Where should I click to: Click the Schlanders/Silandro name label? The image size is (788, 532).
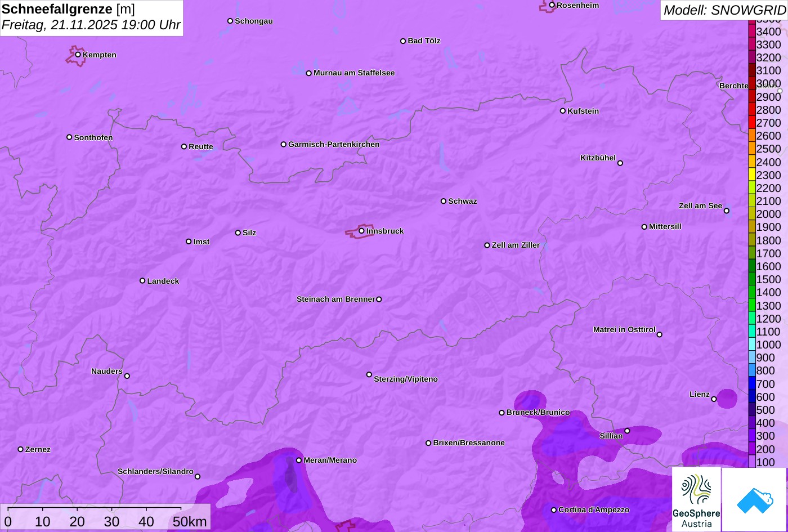[x=155, y=472]
